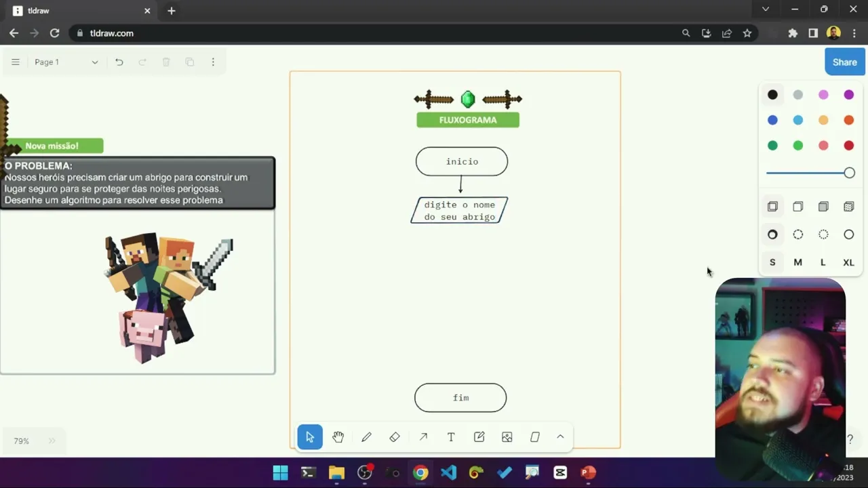This screenshot has height=488, width=868.
Task: Choose the solid fill style option
Action: [823, 207]
